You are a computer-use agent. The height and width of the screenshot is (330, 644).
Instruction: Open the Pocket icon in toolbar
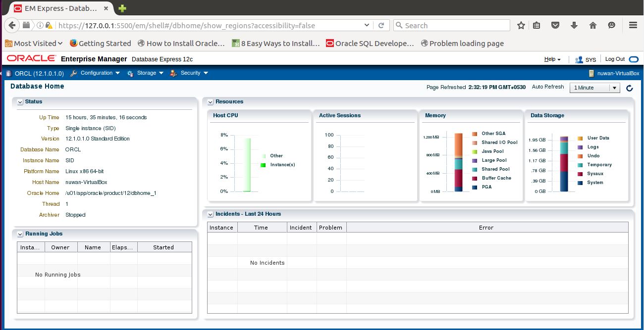(x=556, y=25)
